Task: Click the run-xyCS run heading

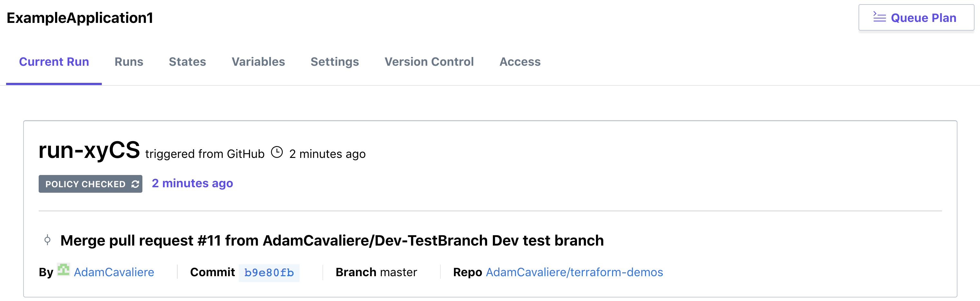Action: click(x=89, y=150)
